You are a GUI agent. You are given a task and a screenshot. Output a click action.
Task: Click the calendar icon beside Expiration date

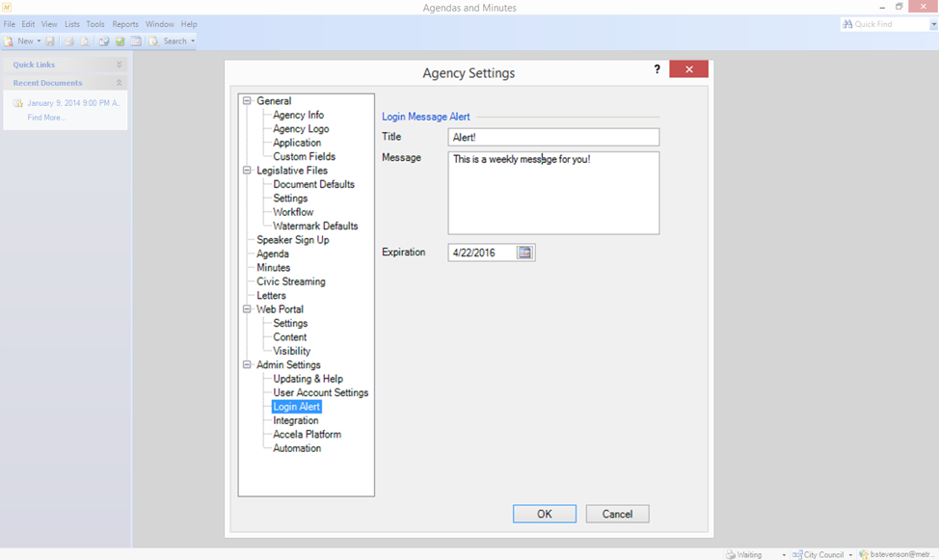[524, 253]
